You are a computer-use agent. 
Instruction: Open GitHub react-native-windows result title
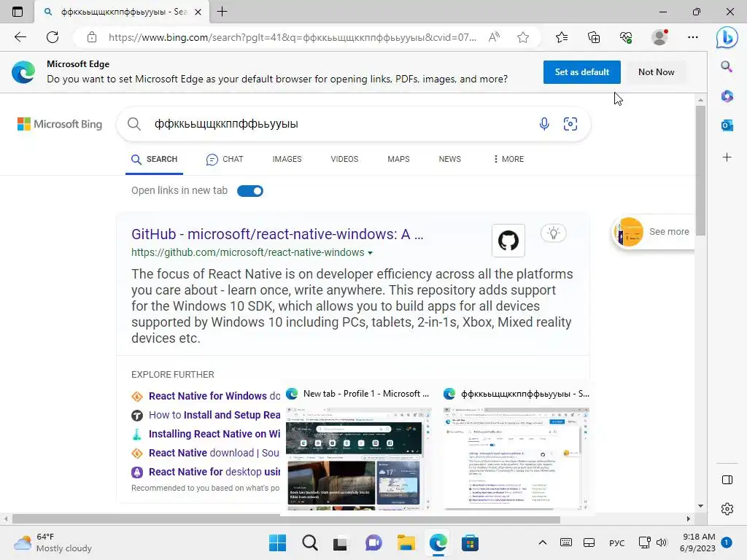point(277,234)
